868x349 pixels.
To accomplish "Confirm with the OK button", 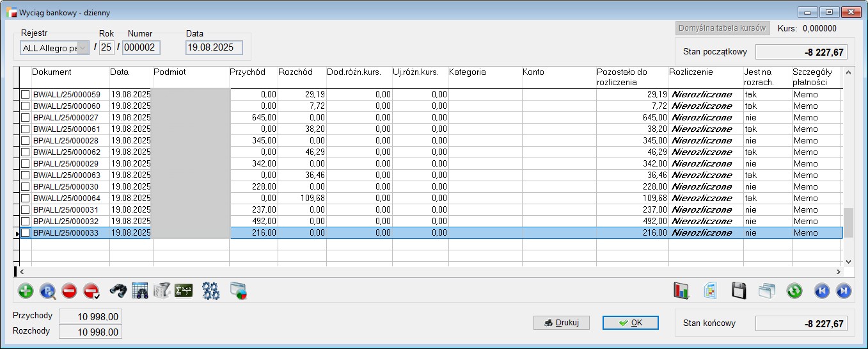I will (630, 323).
